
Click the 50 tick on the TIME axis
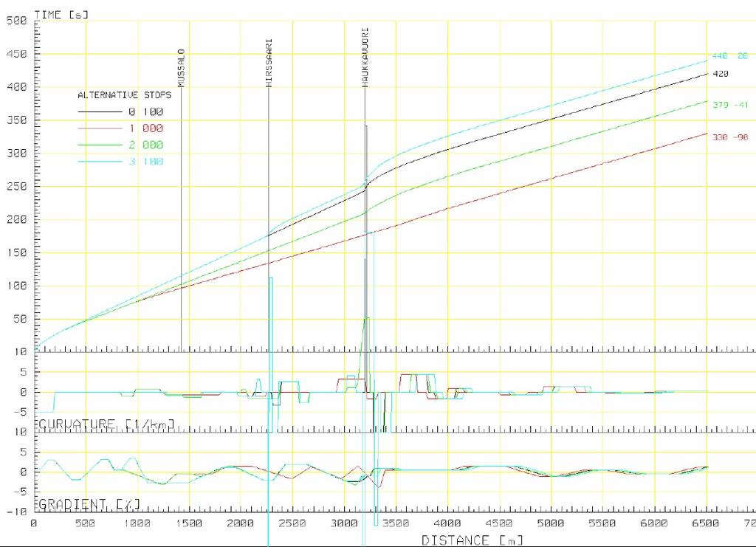click(x=20, y=319)
